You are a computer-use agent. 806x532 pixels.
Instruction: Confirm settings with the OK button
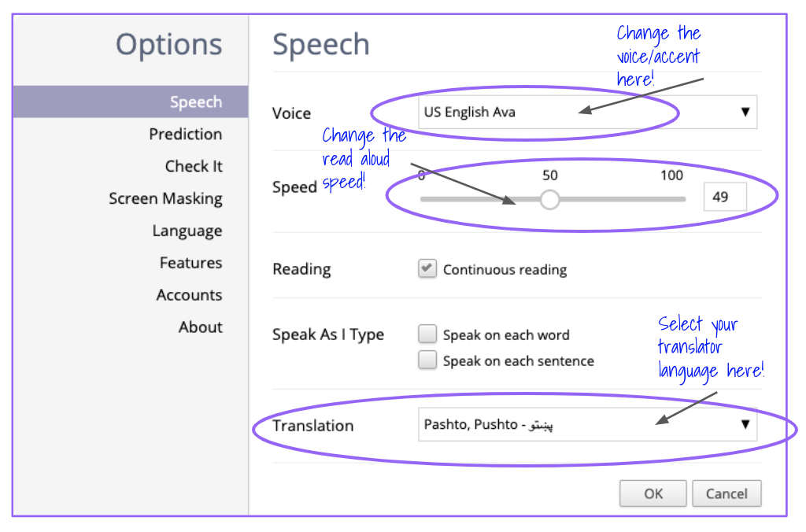pyautogui.click(x=653, y=493)
